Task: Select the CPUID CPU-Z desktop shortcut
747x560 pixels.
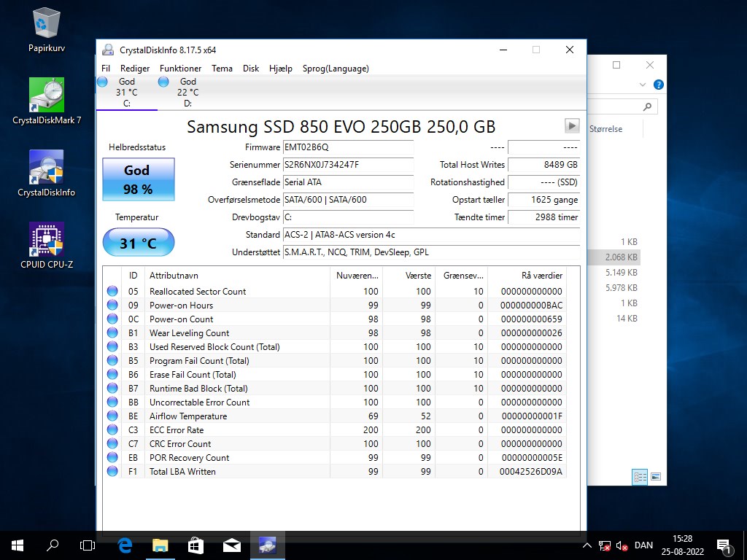Action: [46, 245]
